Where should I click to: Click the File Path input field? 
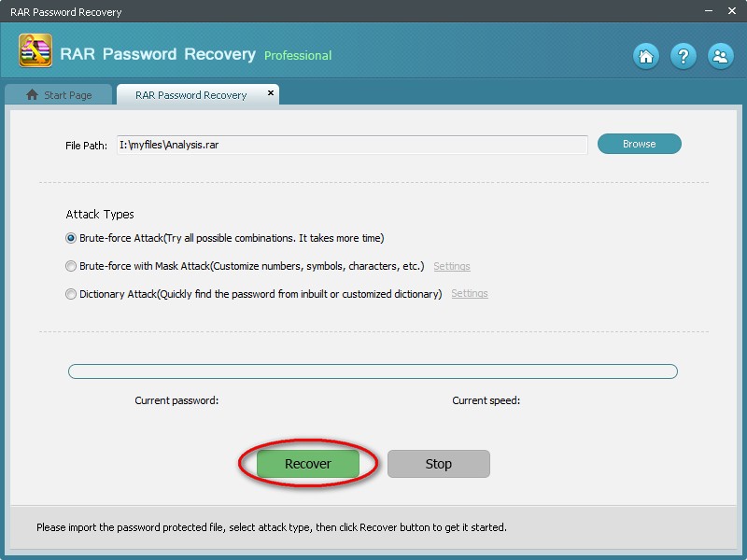[352, 145]
